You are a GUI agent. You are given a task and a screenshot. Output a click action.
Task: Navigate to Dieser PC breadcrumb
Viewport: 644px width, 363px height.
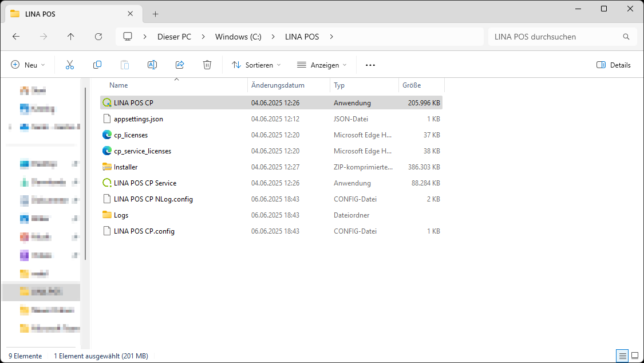click(x=174, y=37)
